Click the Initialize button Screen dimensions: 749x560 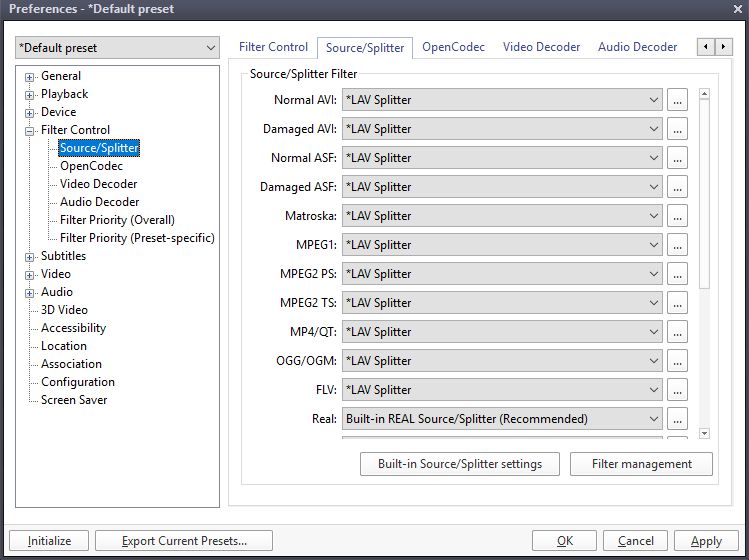(49, 541)
